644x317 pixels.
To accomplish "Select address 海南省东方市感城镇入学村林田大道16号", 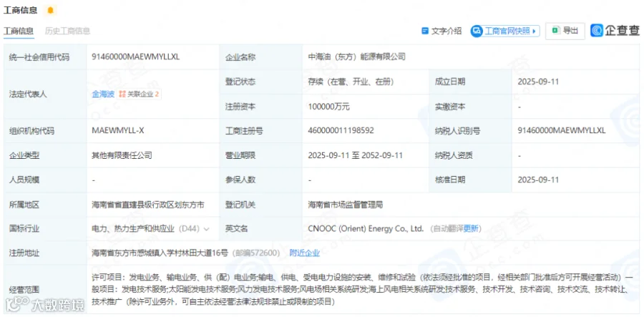I will (160, 253).
